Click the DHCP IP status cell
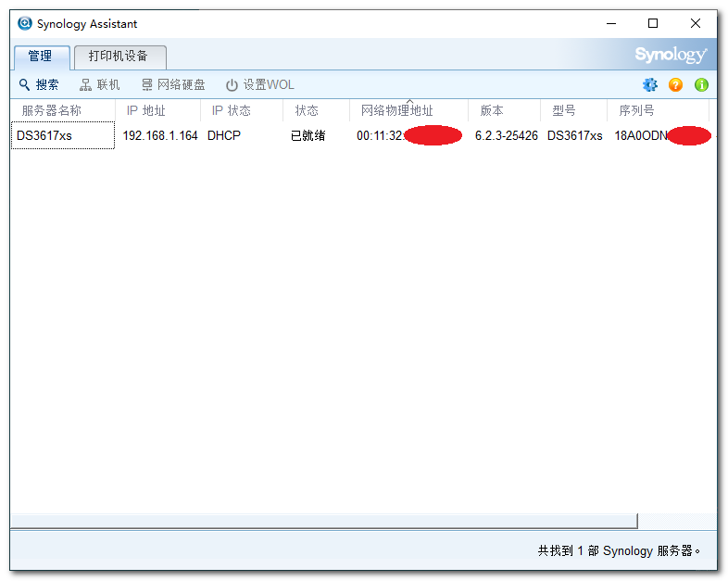 point(224,135)
